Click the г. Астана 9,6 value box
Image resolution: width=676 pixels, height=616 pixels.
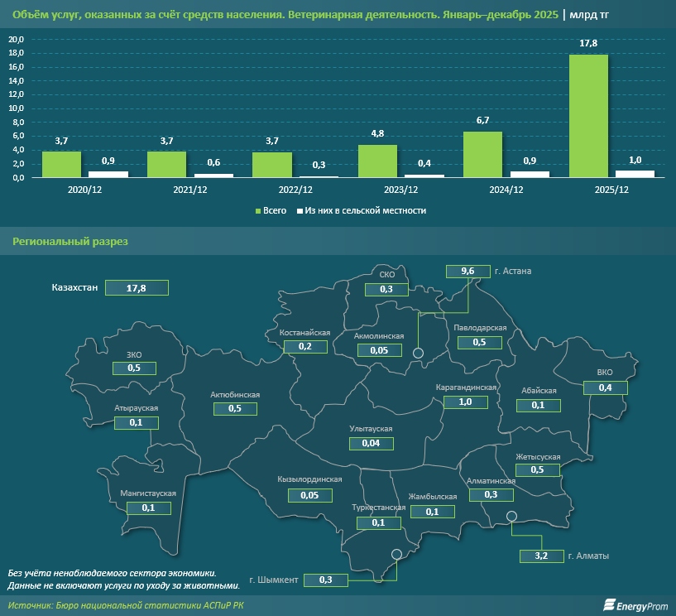coord(467,272)
